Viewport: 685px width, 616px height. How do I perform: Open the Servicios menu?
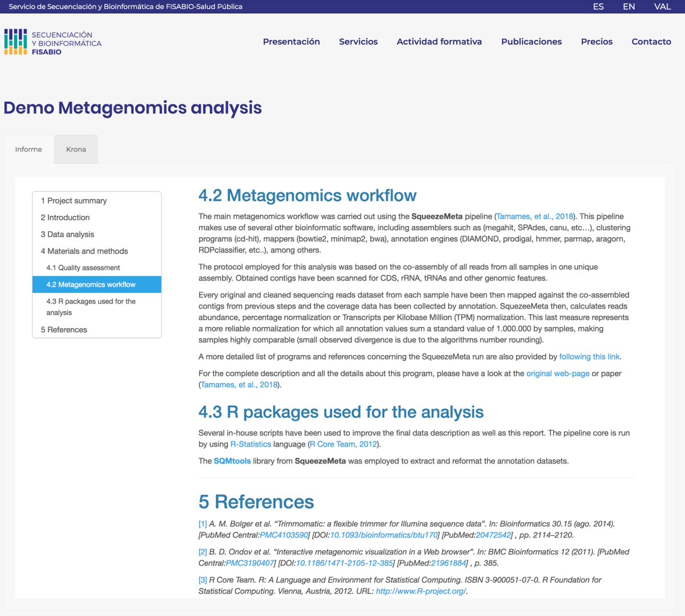point(358,42)
